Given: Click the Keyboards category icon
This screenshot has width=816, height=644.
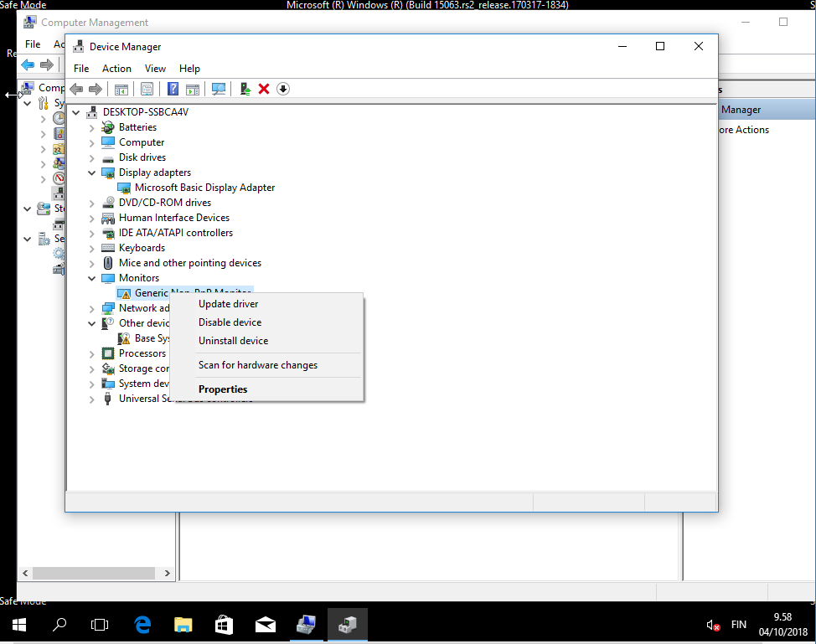Looking at the screenshot, I should 108,248.
